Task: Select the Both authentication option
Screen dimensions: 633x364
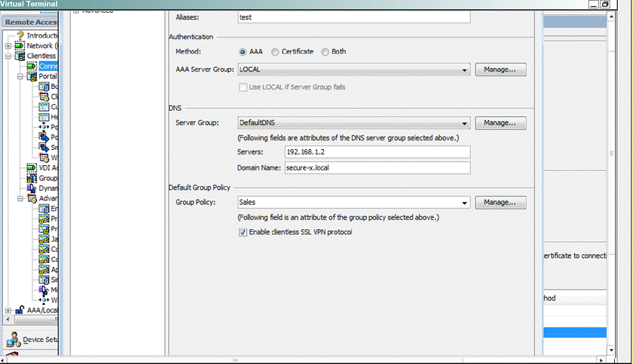Action: click(x=325, y=52)
